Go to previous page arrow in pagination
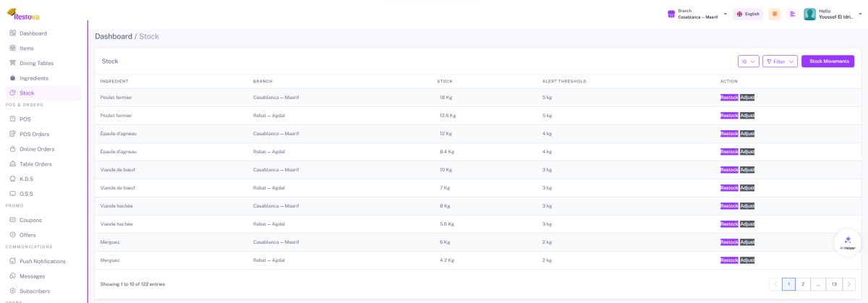The width and height of the screenshot is (868, 303). tap(775, 284)
